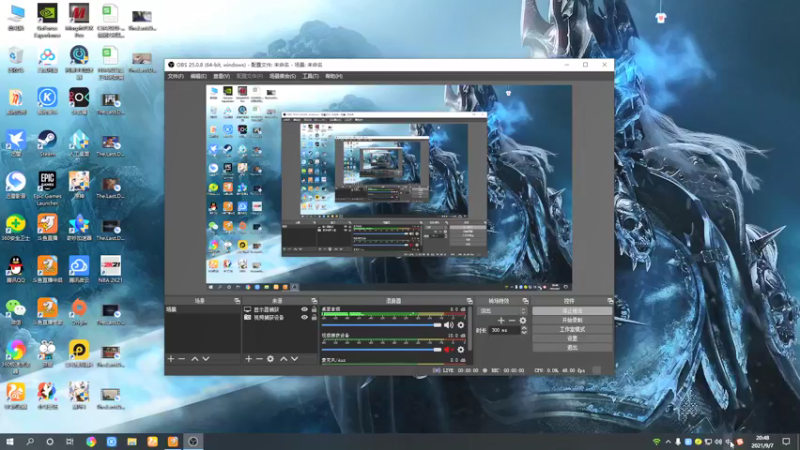Open the Epic Games Launcher desktop shortcut
This screenshot has width=800, height=450.
[47, 189]
